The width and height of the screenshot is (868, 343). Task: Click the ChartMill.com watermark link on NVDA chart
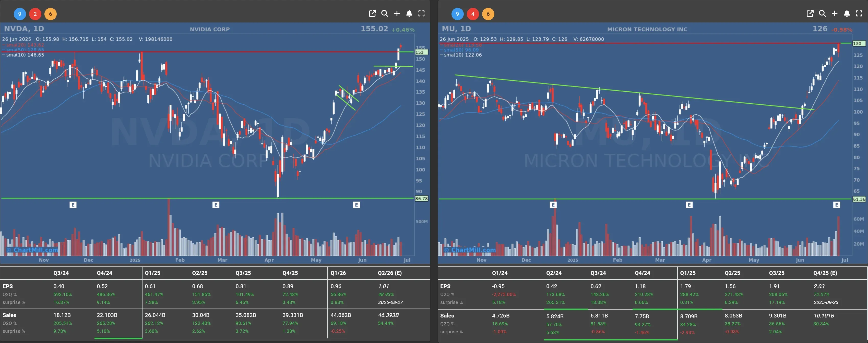[32, 250]
